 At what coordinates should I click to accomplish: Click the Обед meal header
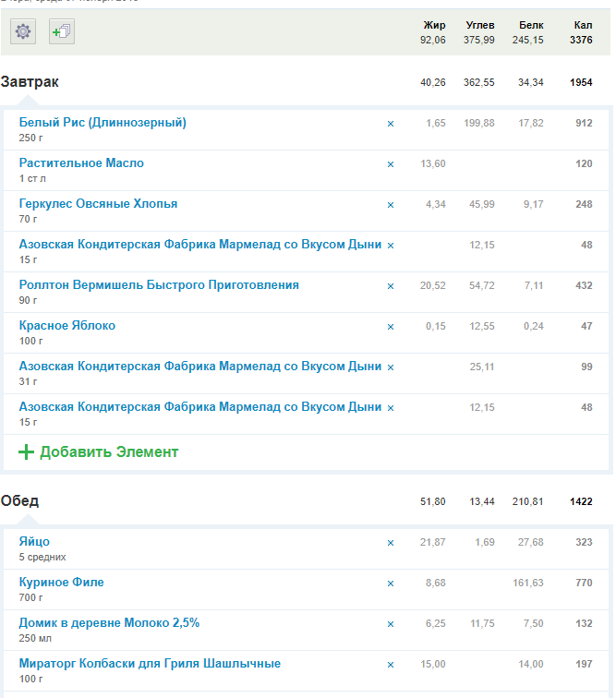pos(20,501)
